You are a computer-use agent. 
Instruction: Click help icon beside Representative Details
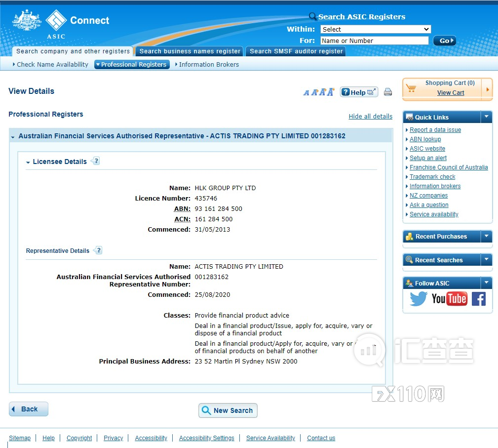pyautogui.click(x=98, y=250)
